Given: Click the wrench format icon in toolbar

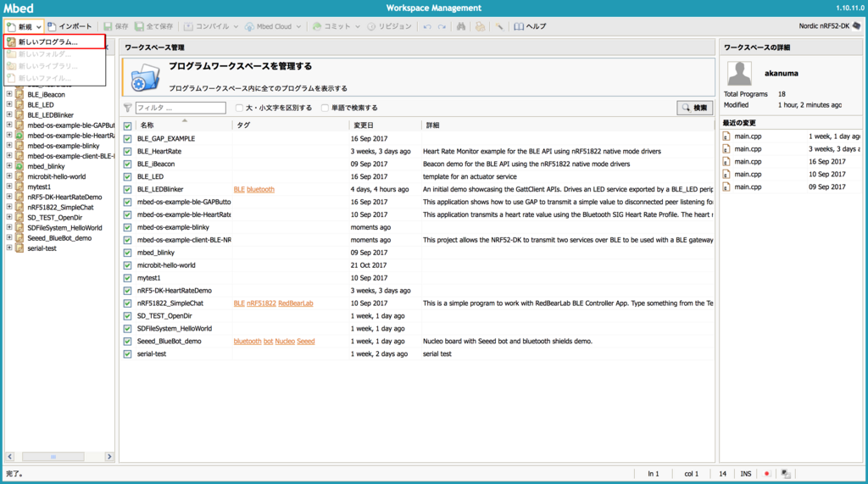Looking at the screenshot, I should coord(499,26).
